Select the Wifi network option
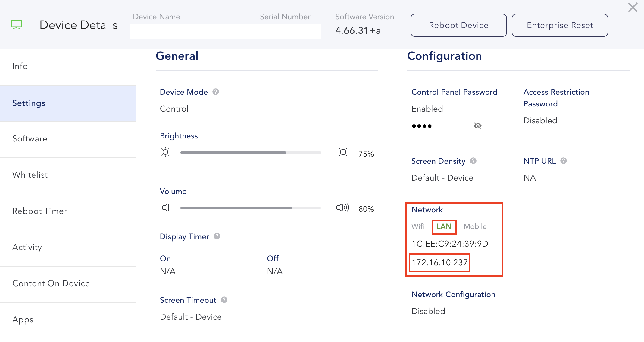This screenshot has height=342, width=644. (418, 226)
